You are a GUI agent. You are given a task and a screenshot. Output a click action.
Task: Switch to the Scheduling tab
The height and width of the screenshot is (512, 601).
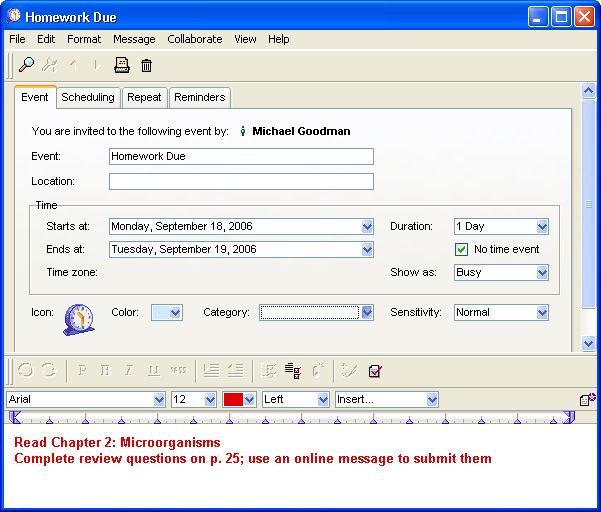(x=88, y=97)
